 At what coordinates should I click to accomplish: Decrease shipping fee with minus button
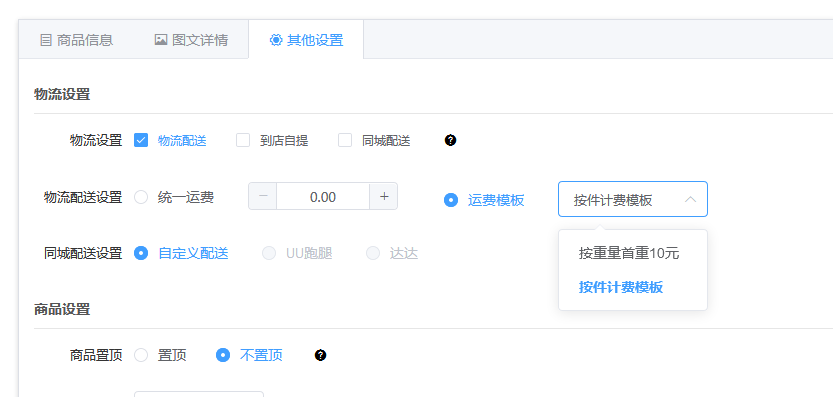point(263,196)
